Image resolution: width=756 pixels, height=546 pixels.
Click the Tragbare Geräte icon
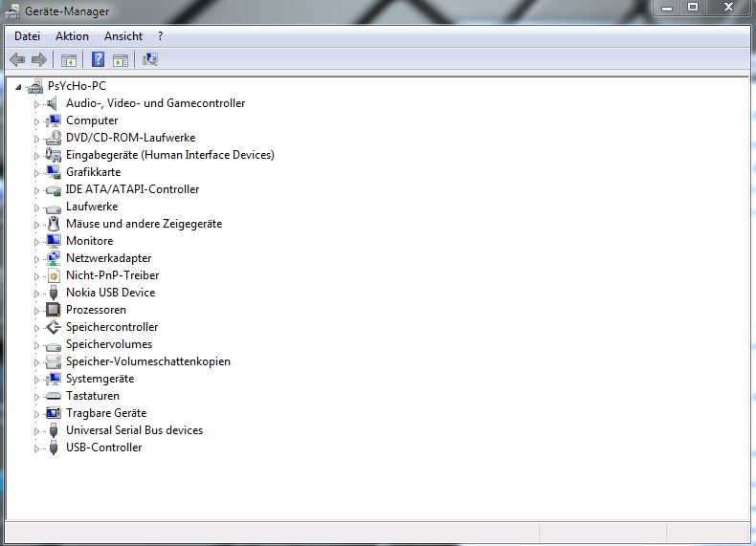click(53, 413)
